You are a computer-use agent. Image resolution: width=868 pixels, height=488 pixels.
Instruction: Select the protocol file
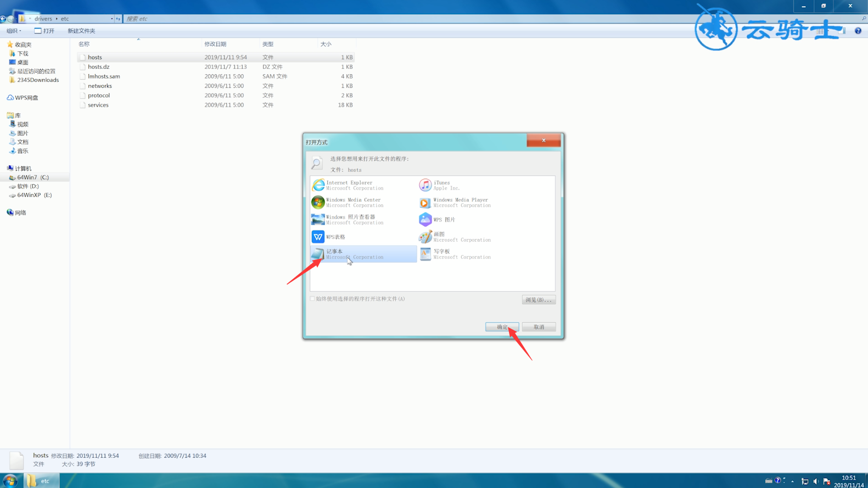point(216,95)
